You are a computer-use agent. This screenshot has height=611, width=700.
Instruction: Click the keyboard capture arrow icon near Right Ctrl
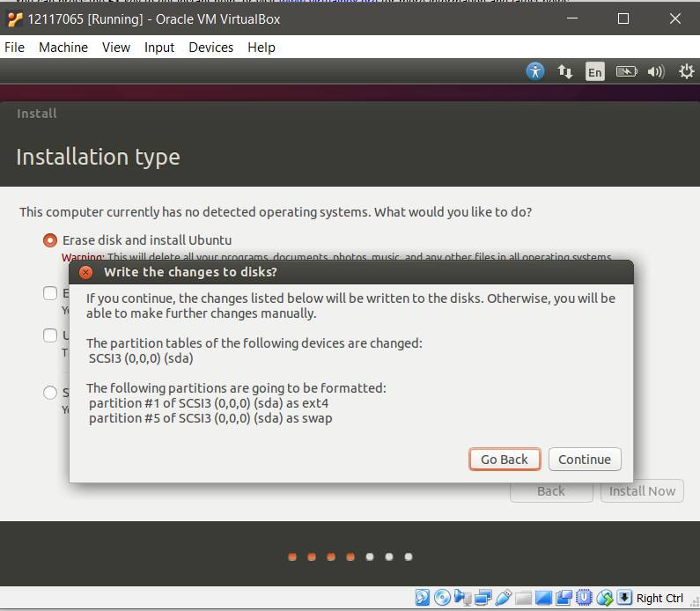624,598
